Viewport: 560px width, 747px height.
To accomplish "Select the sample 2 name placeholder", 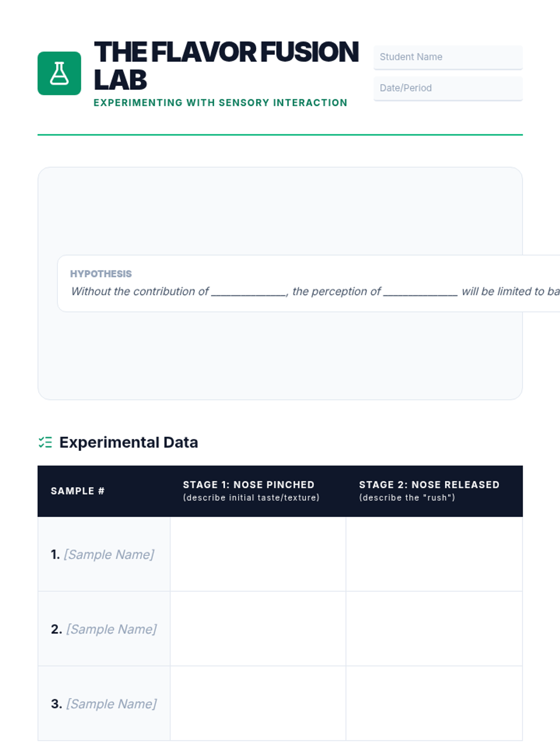I will (x=111, y=629).
